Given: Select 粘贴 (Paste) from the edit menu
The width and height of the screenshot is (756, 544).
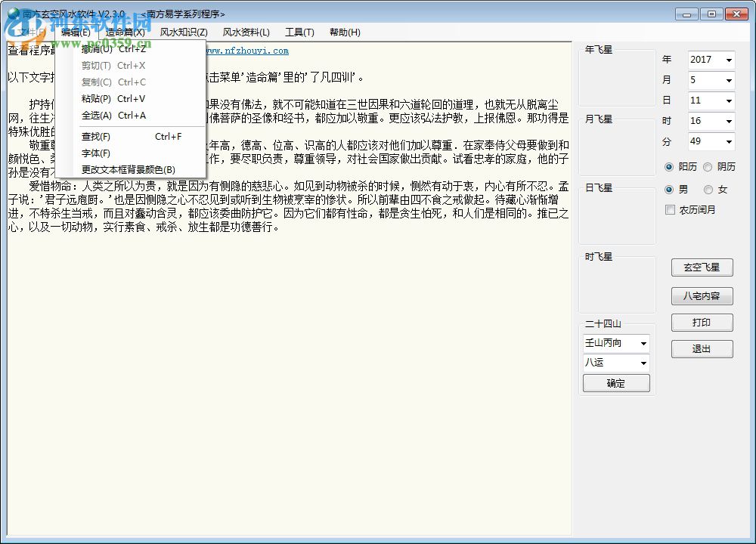Looking at the screenshot, I should tap(95, 98).
